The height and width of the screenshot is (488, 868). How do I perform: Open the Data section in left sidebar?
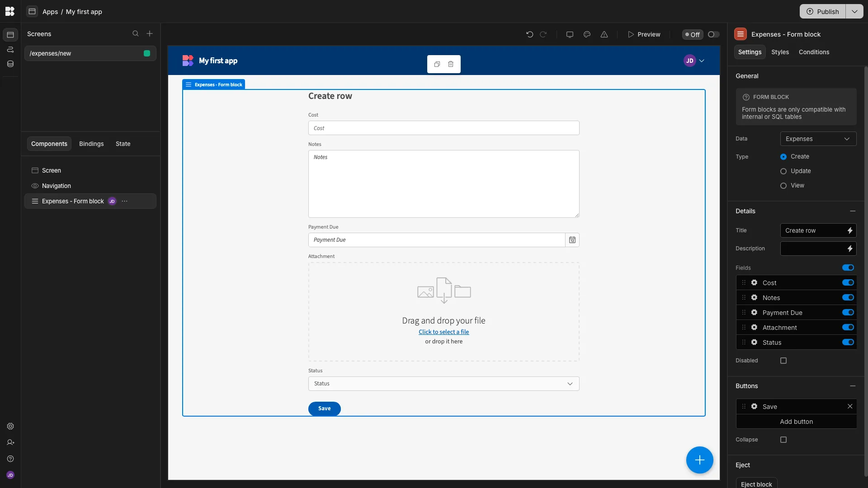pyautogui.click(x=10, y=64)
